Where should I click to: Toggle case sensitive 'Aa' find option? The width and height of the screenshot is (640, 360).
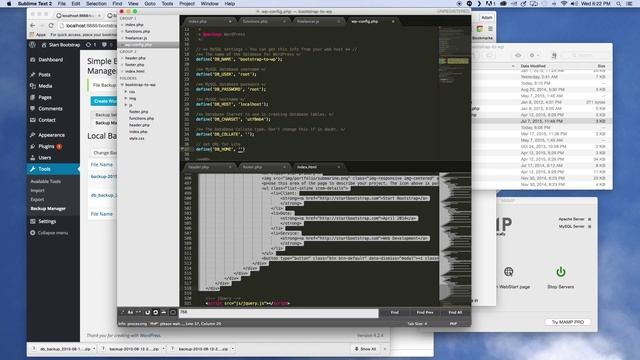[130, 312]
